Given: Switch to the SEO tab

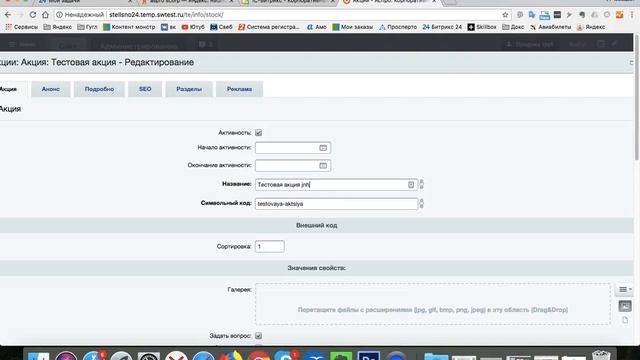Looking at the screenshot, I should tap(145, 89).
